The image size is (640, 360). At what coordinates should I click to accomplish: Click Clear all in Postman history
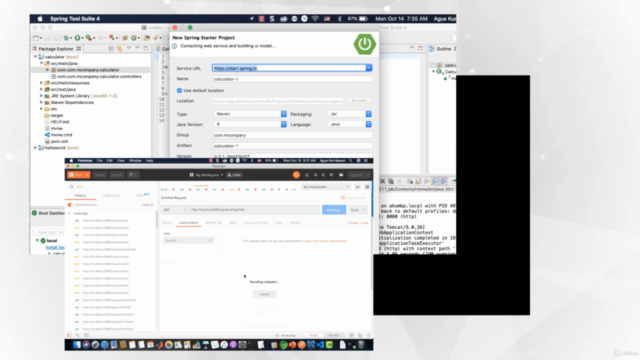click(x=147, y=204)
